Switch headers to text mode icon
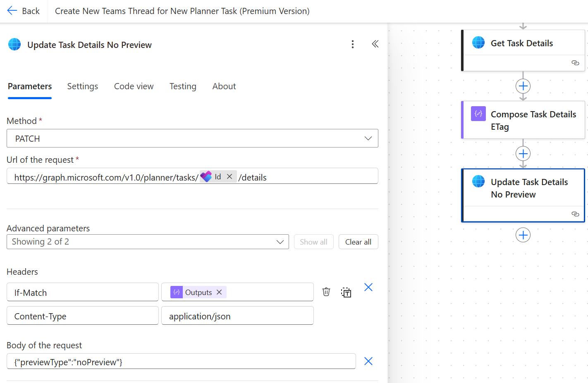The image size is (588, 383). (x=346, y=293)
